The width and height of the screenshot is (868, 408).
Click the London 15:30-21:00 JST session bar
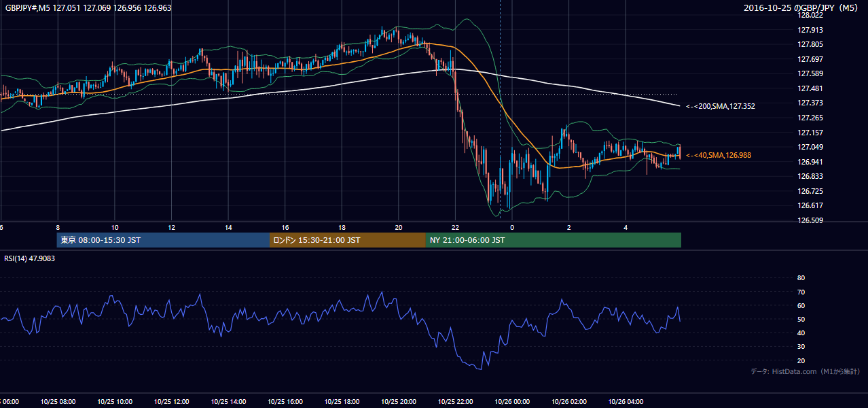coord(348,240)
